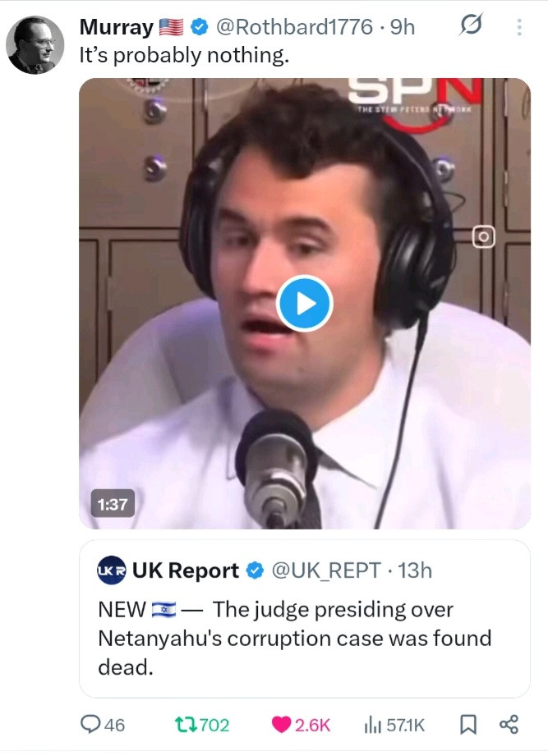Screen dimensions: 548x756
Task: Open the UK Report avatar logo
Action: coord(112,570)
